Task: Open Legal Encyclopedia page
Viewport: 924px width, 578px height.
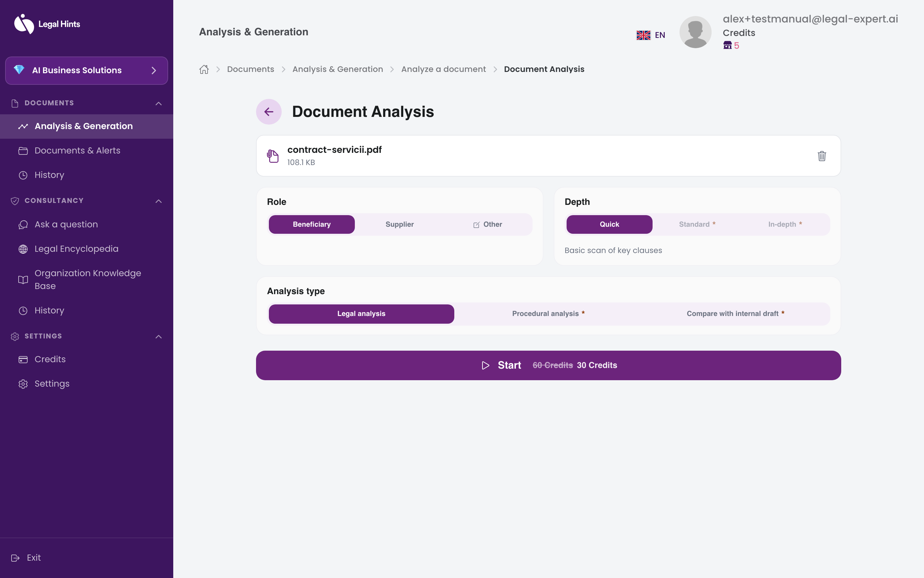Action: coord(86,249)
